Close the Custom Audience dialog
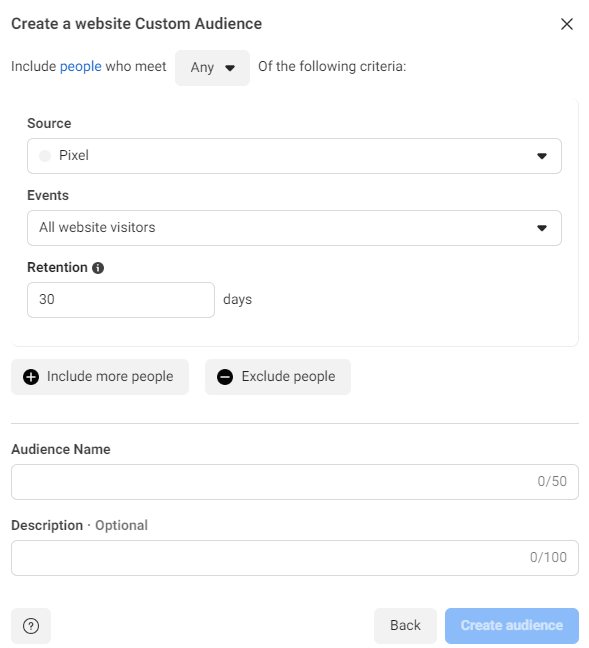Screen dimensions: 589x648 (567, 24)
